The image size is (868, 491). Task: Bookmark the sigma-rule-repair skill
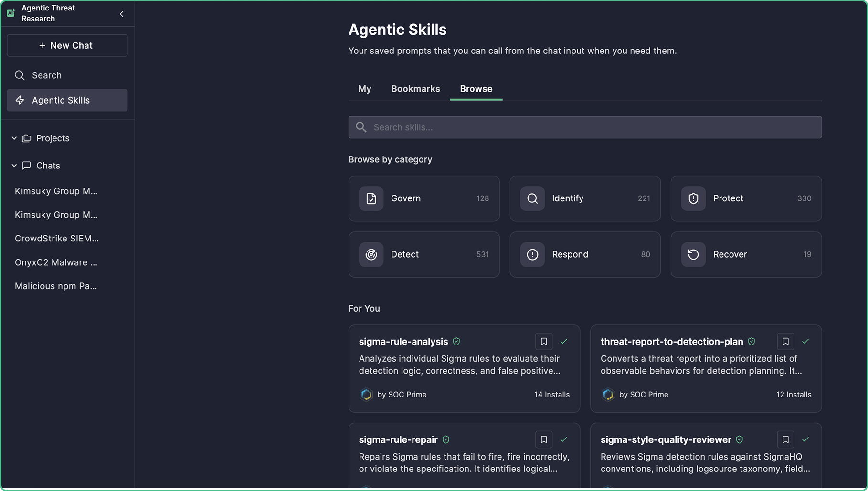coord(544,439)
